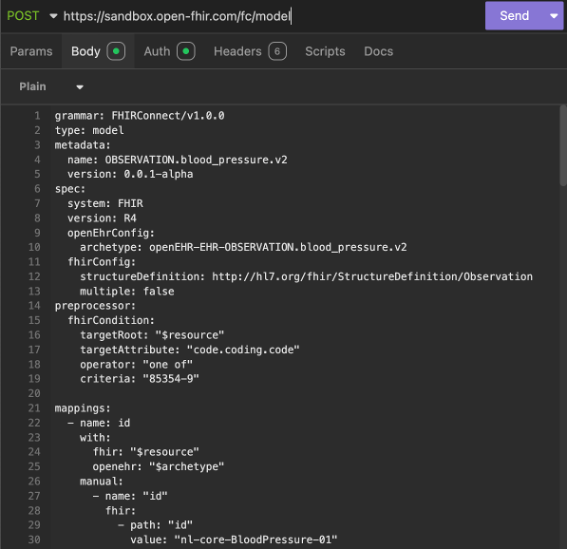Switch to the Params tab
Image resolution: width=568 pixels, height=550 pixels.
coord(31,51)
